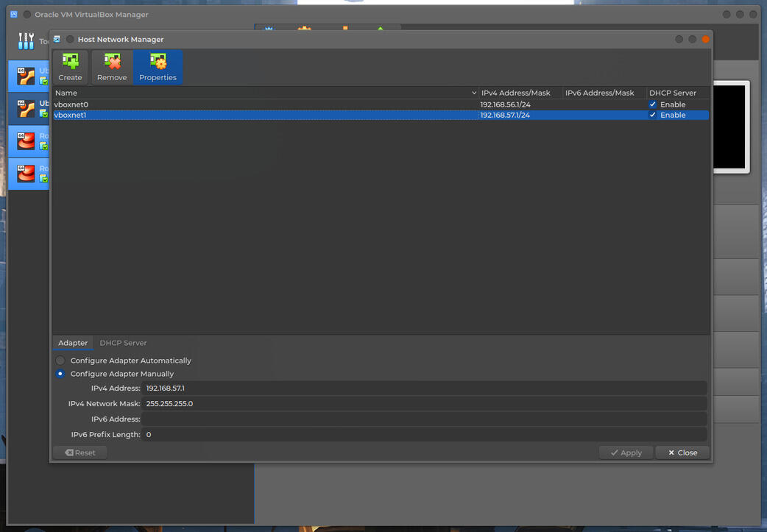The width and height of the screenshot is (767, 532).
Task: Select the vboxnet0 network row
Action: click(381, 104)
